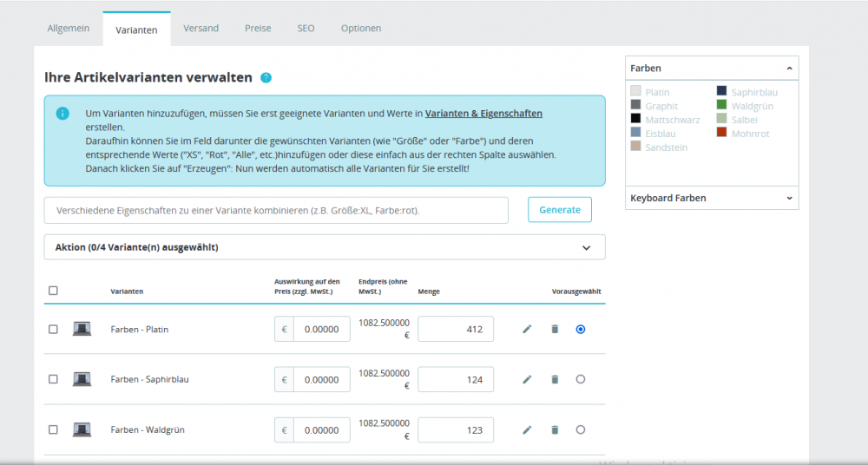Screen dimensions: 868x465
Task: Open the Optionen tab
Action: [x=361, y=29]
